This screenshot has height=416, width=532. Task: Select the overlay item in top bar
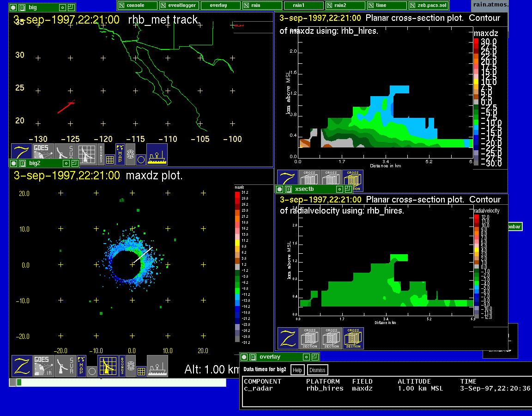pos(218,5)
